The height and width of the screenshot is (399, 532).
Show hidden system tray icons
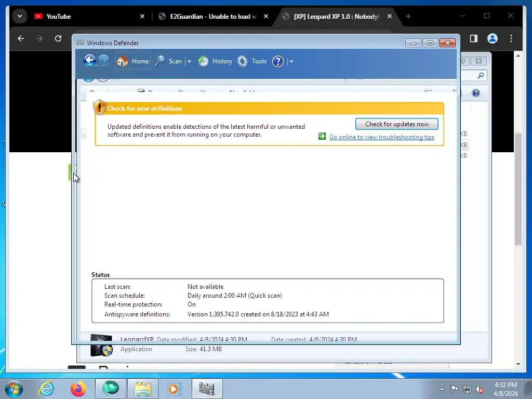pos(442,389)
